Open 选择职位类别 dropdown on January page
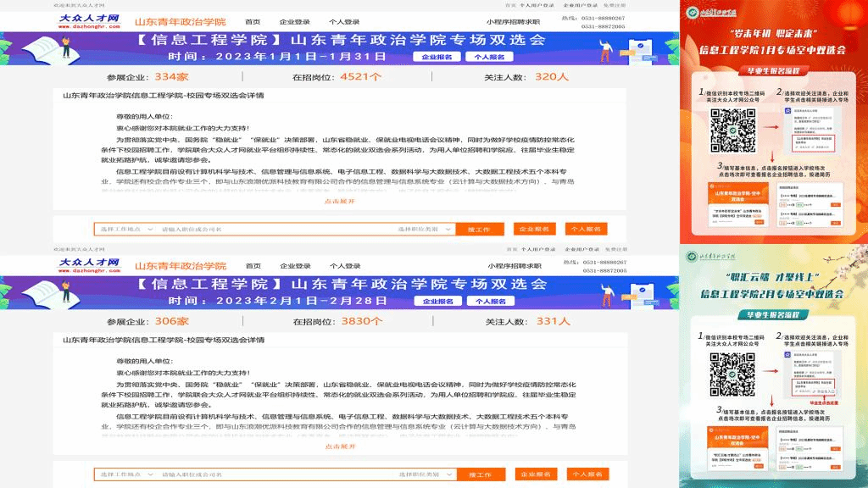Image resolution: width=868 pixels, height=488 pixels. 425,229
